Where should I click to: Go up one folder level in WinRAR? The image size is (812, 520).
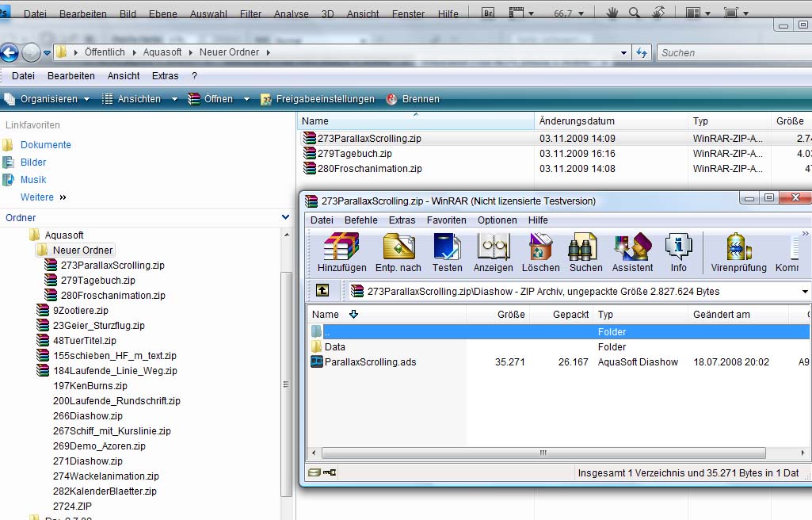point(322,291)
